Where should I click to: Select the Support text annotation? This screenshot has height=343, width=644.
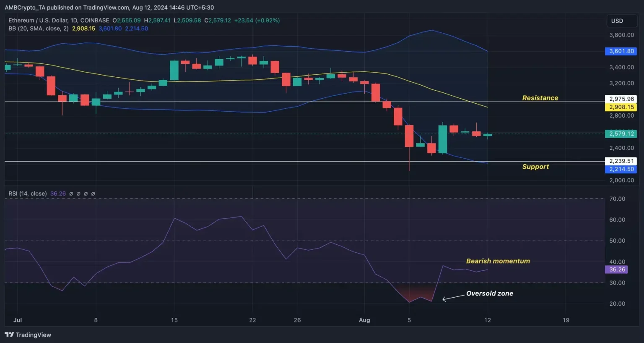click(x=535, y=167)
